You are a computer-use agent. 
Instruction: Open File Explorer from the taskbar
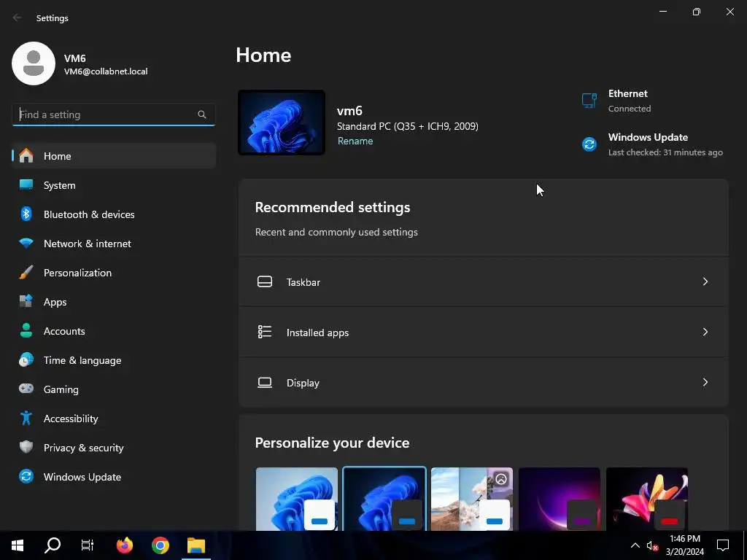point(196,545)
